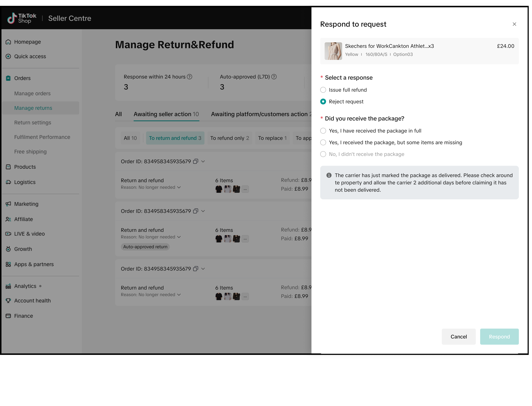This screenshot has width=532, height=406.
Task: Choose No, I didn't receive the package
Action: [x=323, y=154]
